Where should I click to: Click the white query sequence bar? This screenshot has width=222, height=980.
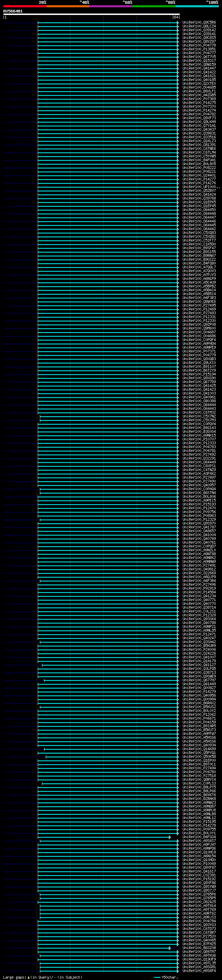pyautogui.click(x=92, y=15)
